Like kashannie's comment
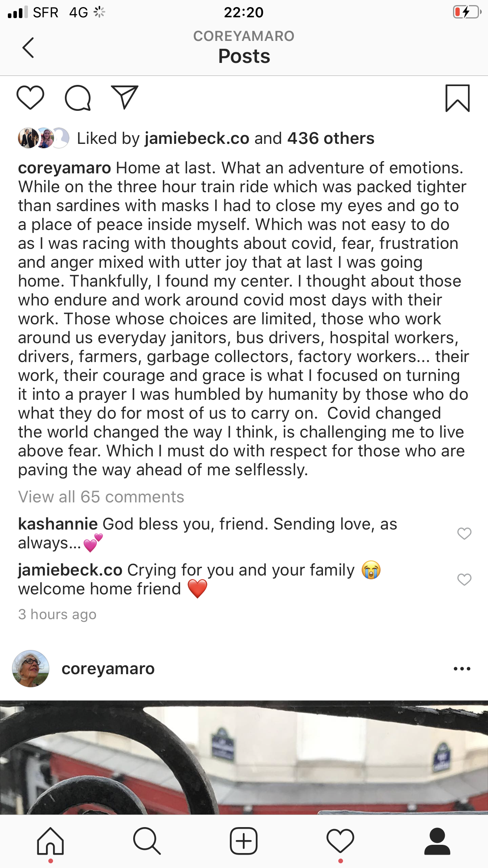 pyautogui.click(x=464, y=533)
